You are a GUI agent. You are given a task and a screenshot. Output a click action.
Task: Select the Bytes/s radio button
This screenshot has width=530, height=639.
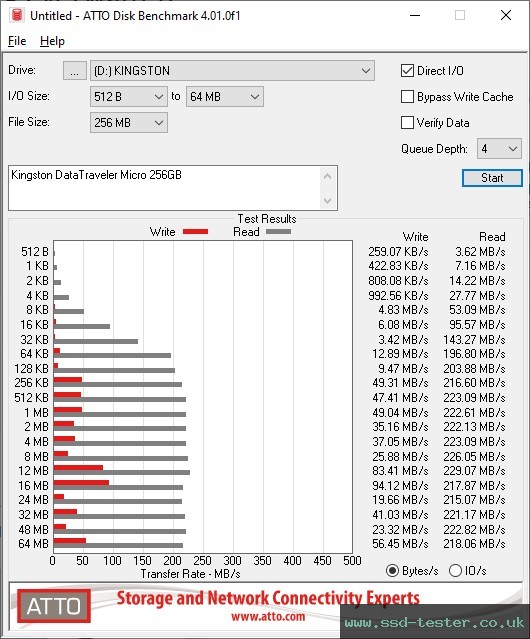392,571
